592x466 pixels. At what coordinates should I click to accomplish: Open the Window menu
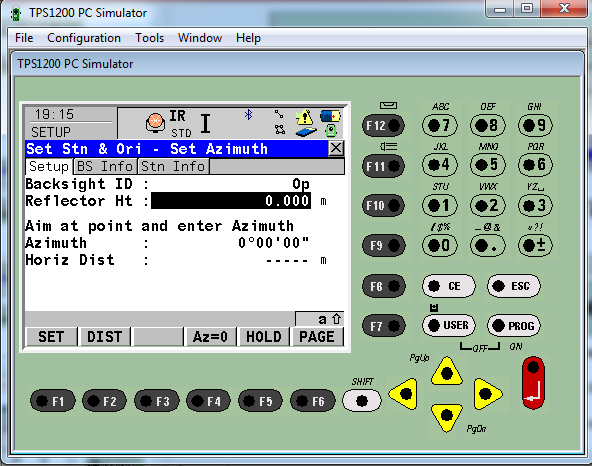pyautogui.click(x=200, y=38)
